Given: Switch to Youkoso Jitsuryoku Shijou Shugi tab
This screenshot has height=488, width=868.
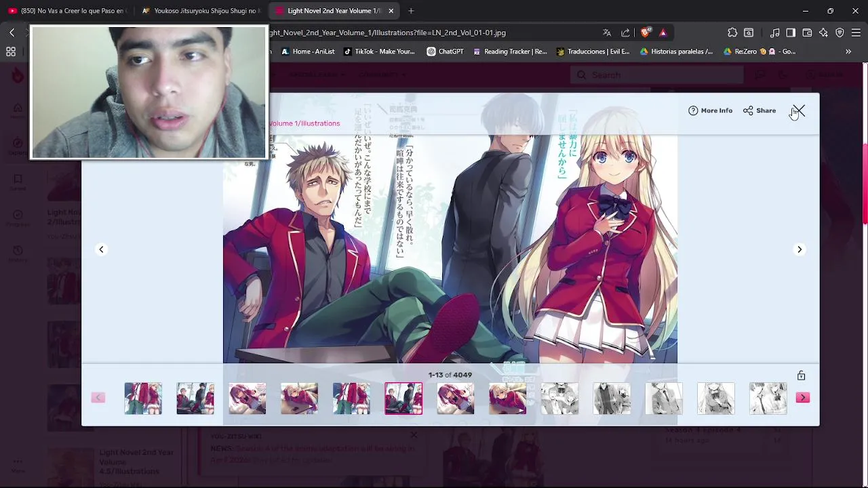Looking at the screenshot, I should pos(200,11).
